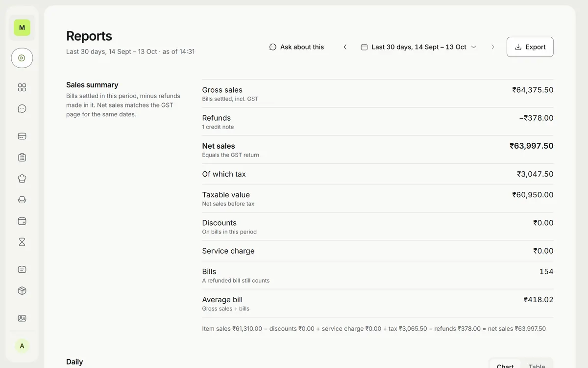Open the card payment icon in sidebar

pos(22,136)
